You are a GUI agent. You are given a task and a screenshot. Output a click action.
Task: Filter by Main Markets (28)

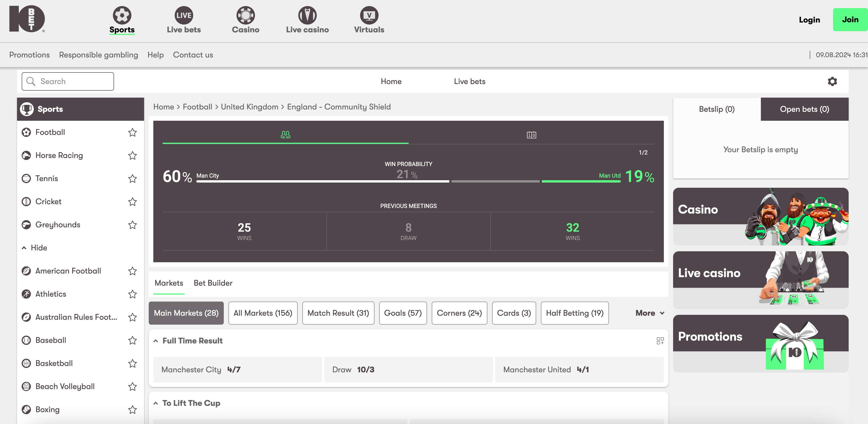[x=186, y=313]
